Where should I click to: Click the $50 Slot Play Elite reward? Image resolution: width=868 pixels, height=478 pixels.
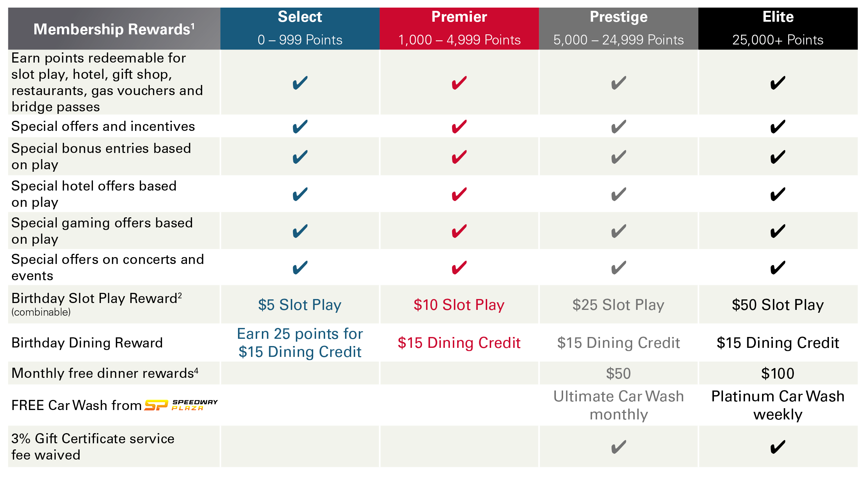click(778, 305)
